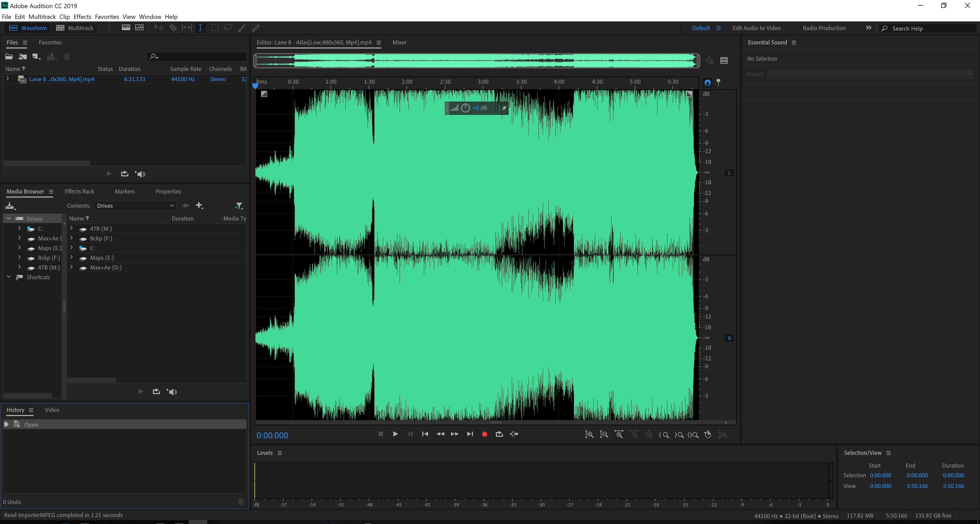This screenshot has width=980, height=524.
Task: Toggle snapping magnet icon above waveform
Action: coord(707,82)
